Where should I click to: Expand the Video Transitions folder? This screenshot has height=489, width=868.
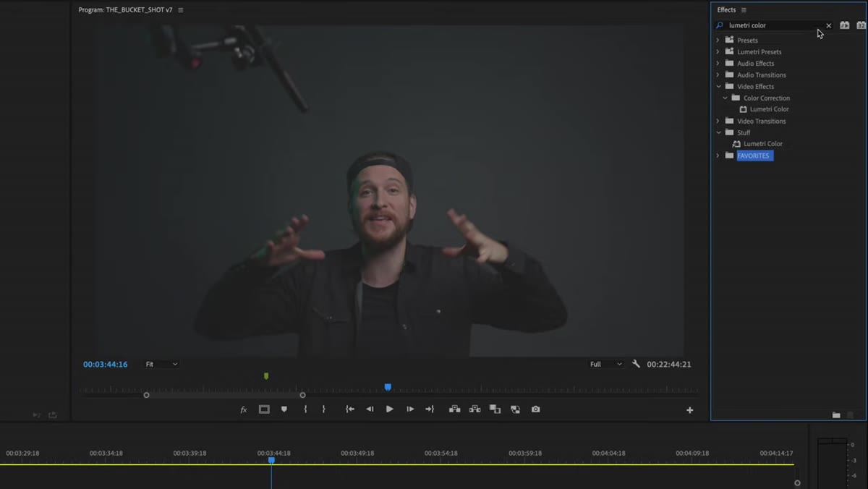[x=718, y=122]
